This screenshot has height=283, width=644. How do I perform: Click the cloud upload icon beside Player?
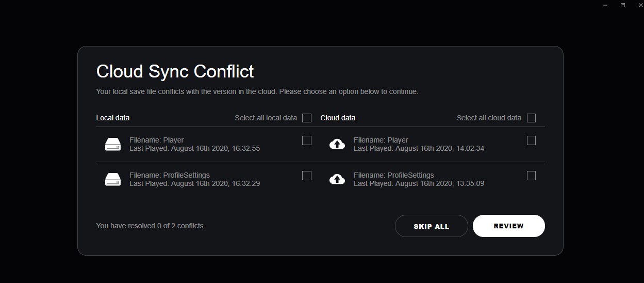(337, 144)
